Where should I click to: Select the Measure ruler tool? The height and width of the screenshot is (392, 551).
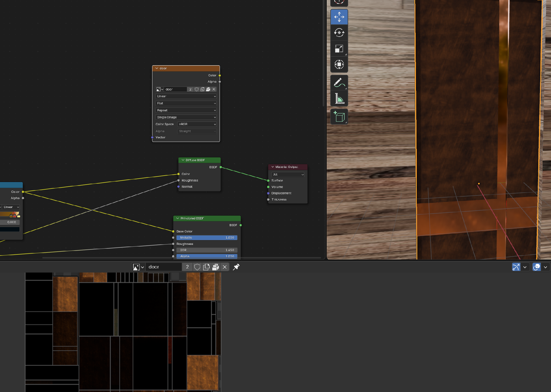[x=339, y=99]
